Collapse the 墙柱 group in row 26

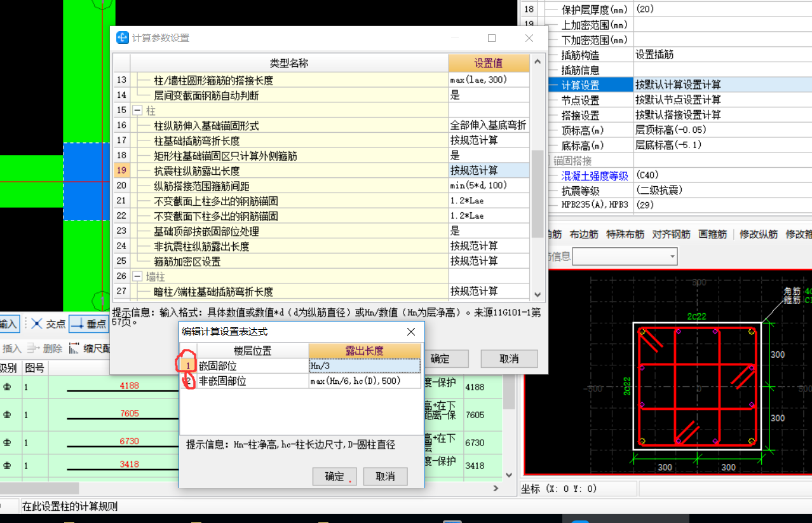click(x=137, y=276)
